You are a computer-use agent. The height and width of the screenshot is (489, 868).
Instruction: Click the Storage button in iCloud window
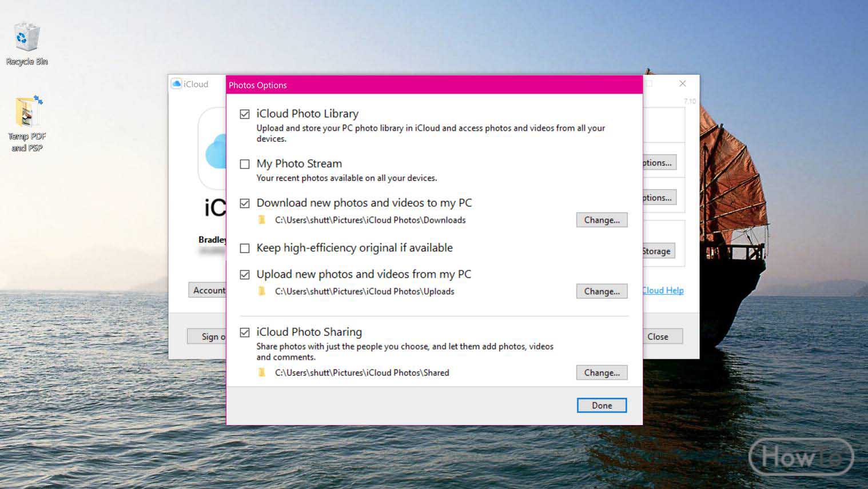coord(659,251)
